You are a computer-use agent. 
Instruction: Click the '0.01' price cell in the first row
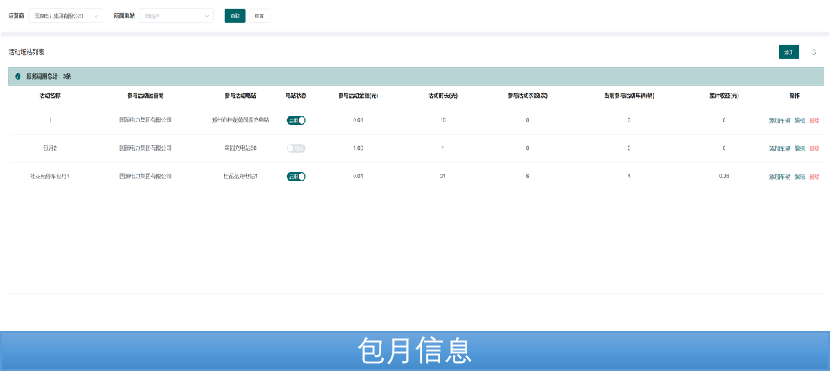coord(358,121)
